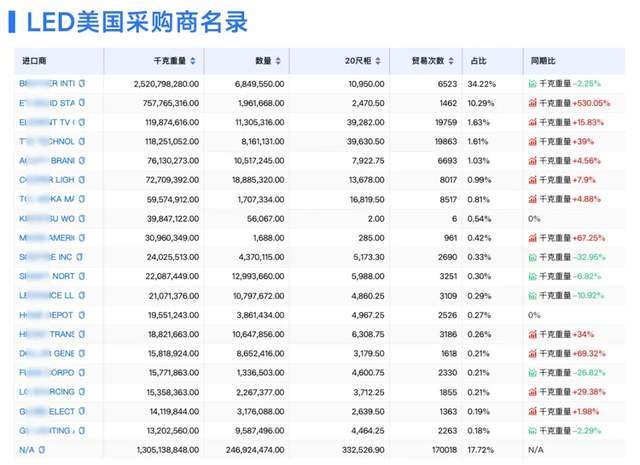Copy importer name in 14,119,844.00 row
This screenshot has height=465, width=640.
(x=82, y=411)
